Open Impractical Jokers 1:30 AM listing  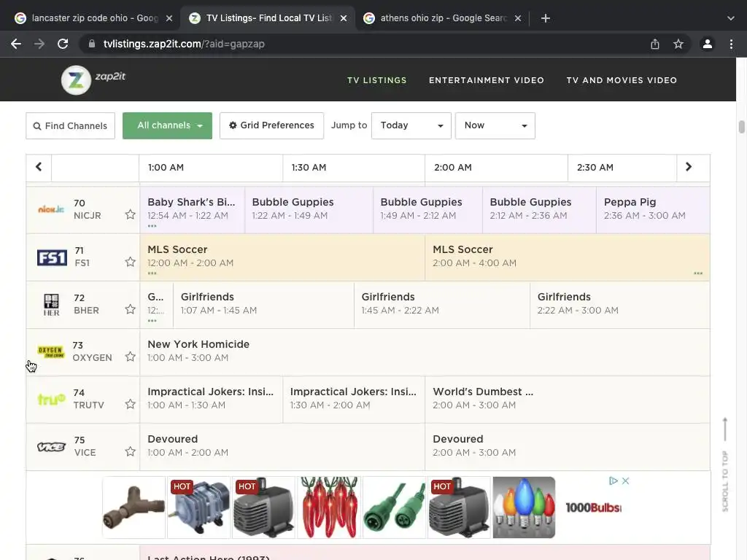pyautogui.click(x=354, y=400)
